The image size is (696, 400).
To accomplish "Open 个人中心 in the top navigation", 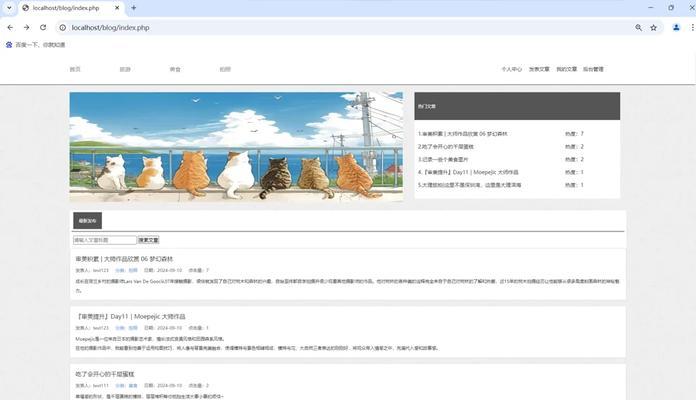I will [511, 69].
